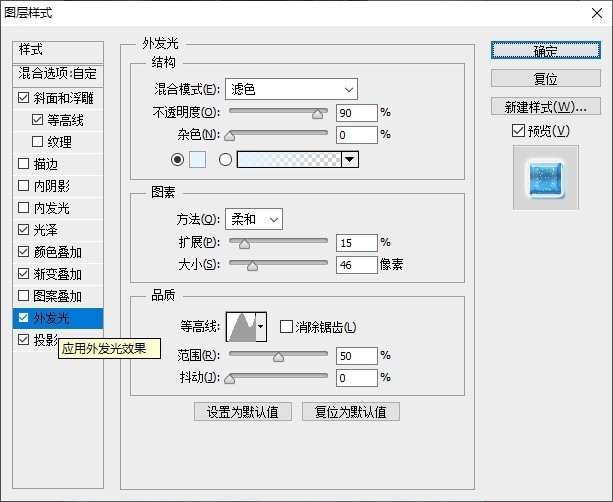Toggle the 预览 preview checkbox
Image resolution: width=613 pixels, height=502 pixels.
[517, 131]
